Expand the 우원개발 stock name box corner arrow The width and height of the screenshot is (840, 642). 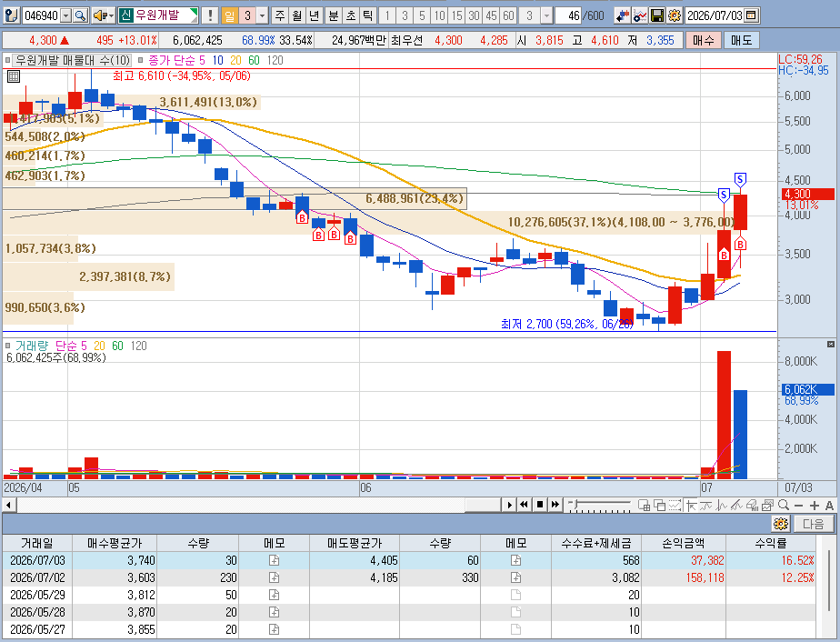point(195,12)
